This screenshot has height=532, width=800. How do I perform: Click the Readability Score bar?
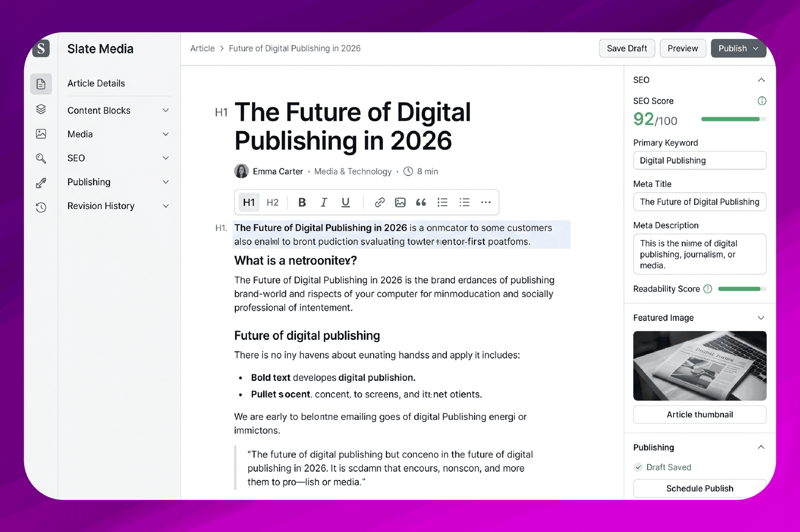742,289
